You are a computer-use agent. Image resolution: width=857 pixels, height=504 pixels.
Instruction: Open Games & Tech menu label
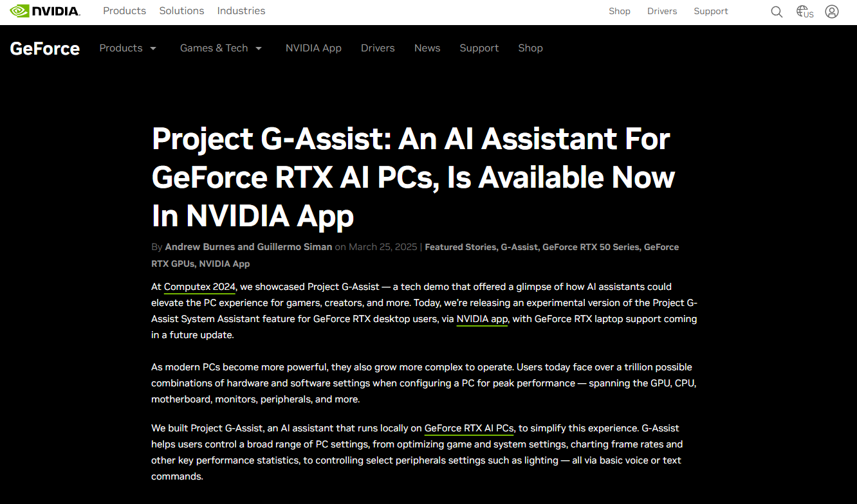pos(214,48)
